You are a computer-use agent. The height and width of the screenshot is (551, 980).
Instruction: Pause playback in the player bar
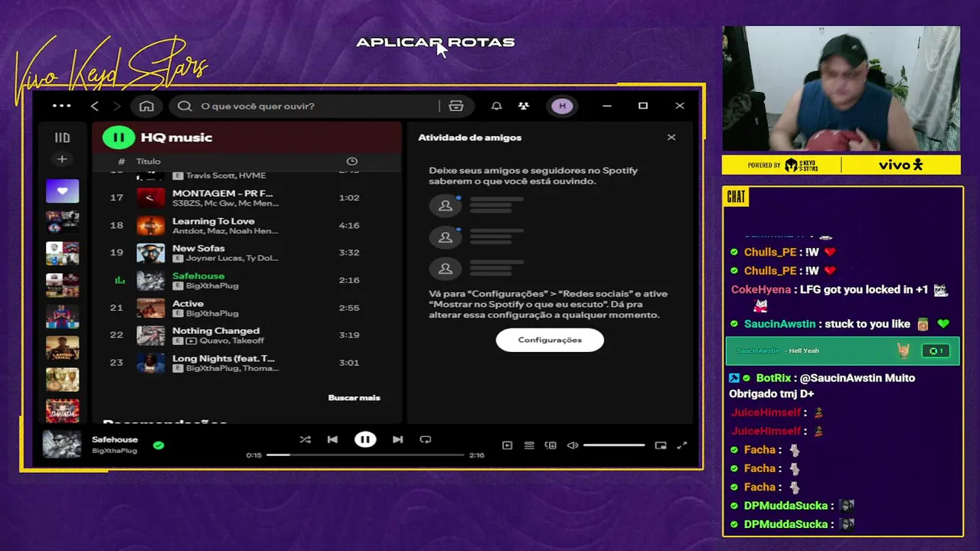[x=365, y=439]
